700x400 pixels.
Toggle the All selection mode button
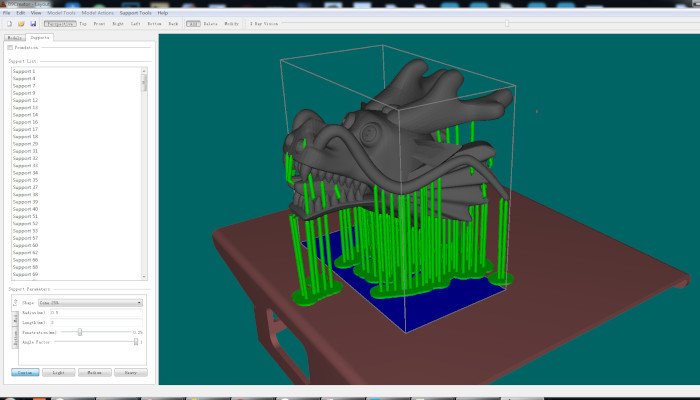(193, 24)
